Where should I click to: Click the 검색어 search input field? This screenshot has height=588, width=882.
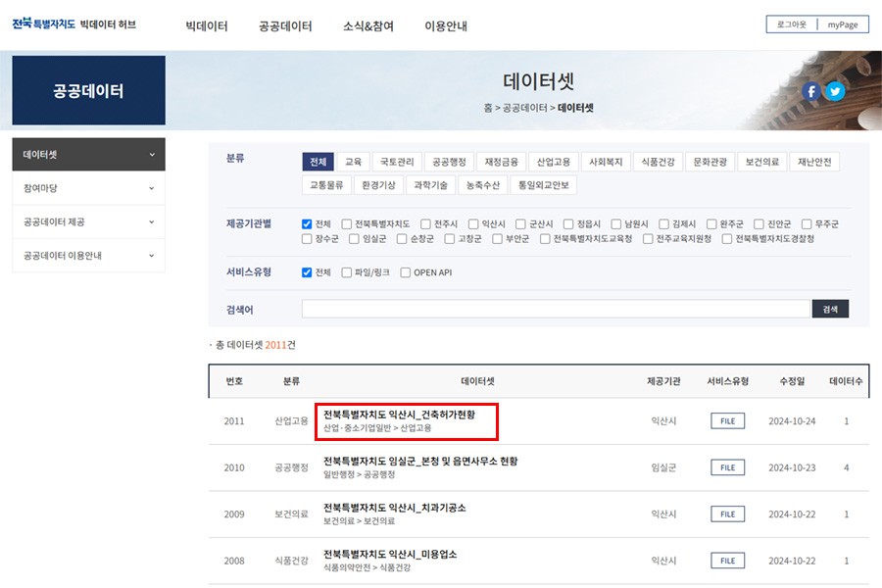coord(556,309)
